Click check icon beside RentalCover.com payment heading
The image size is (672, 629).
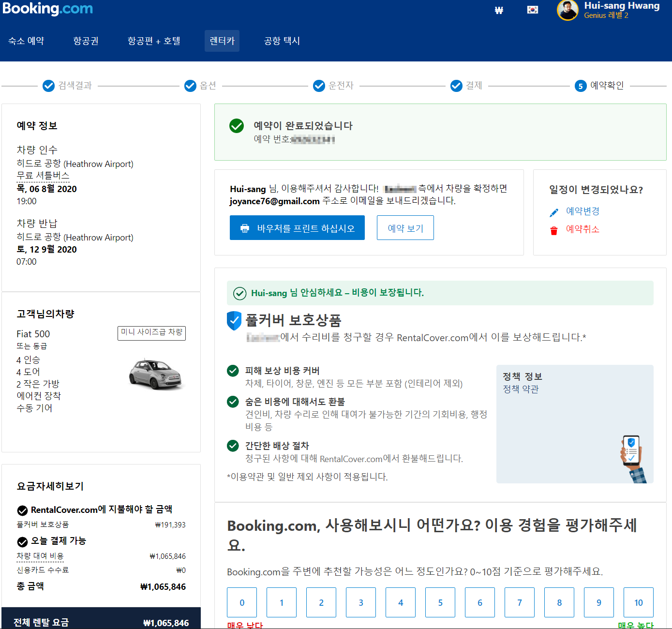click(x=22, y=510)
